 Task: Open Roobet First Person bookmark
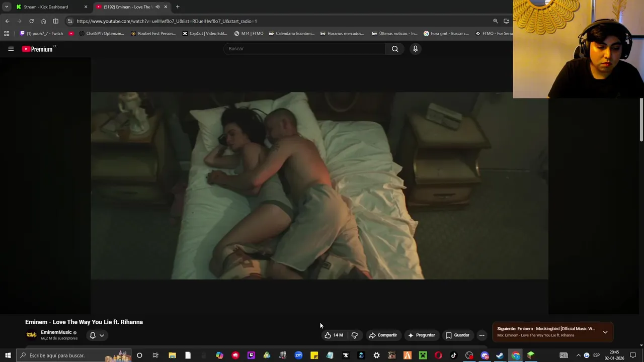153,34
